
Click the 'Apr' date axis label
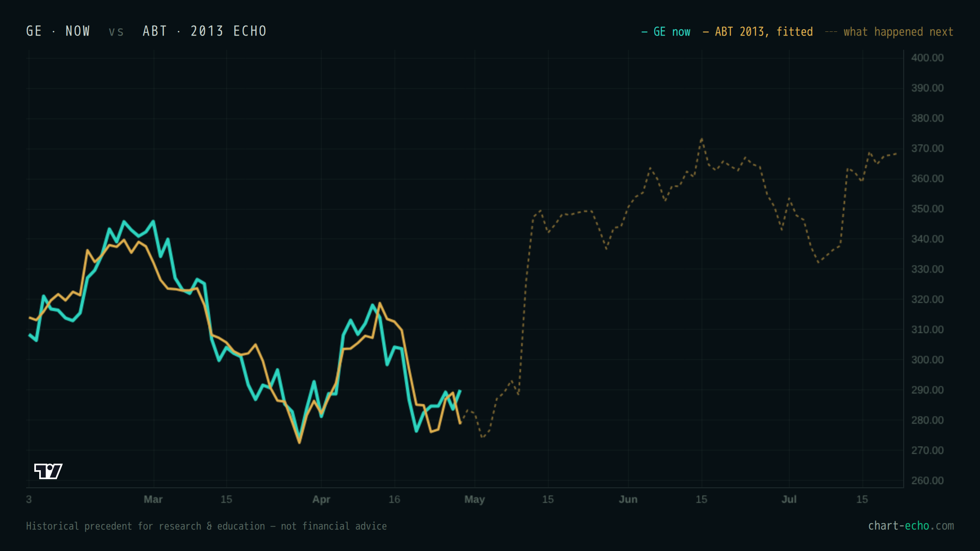pyautogui.click(x=321, y=500)
